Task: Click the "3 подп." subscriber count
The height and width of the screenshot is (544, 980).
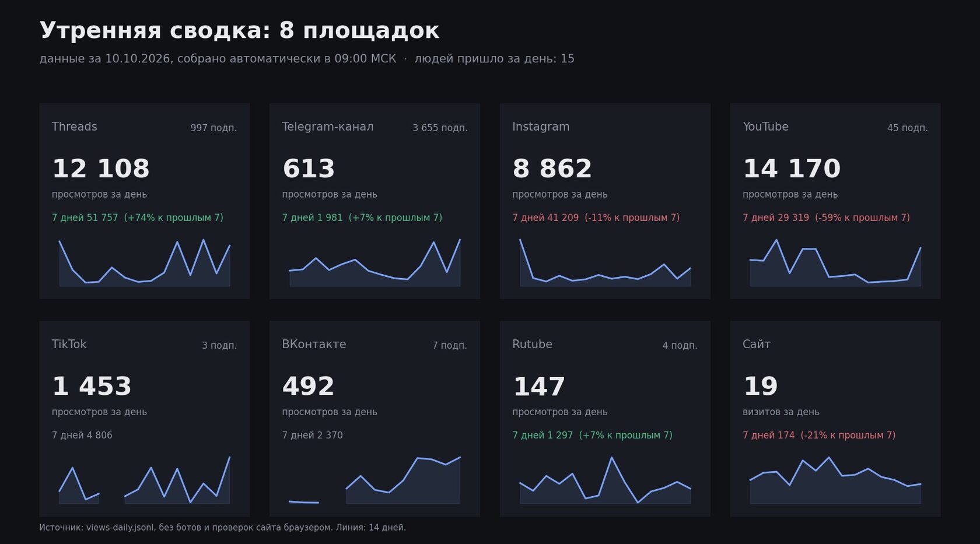Action: (x=219, y=345)
